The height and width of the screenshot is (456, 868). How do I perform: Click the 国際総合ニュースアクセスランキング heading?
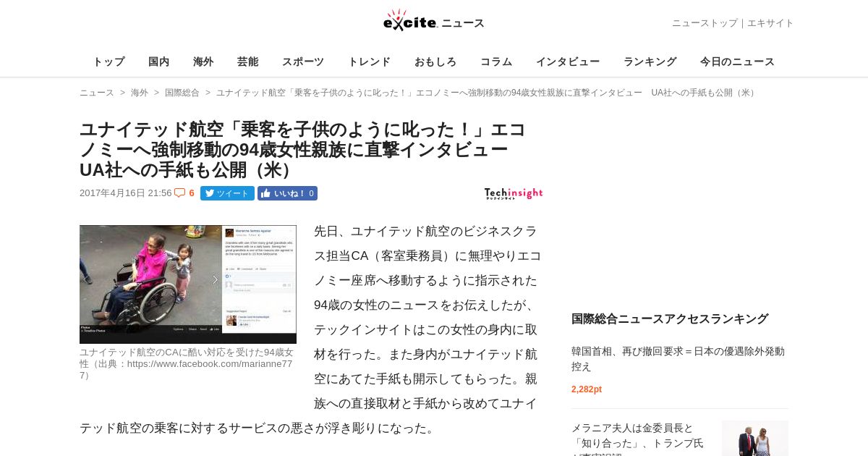[670, 318]
